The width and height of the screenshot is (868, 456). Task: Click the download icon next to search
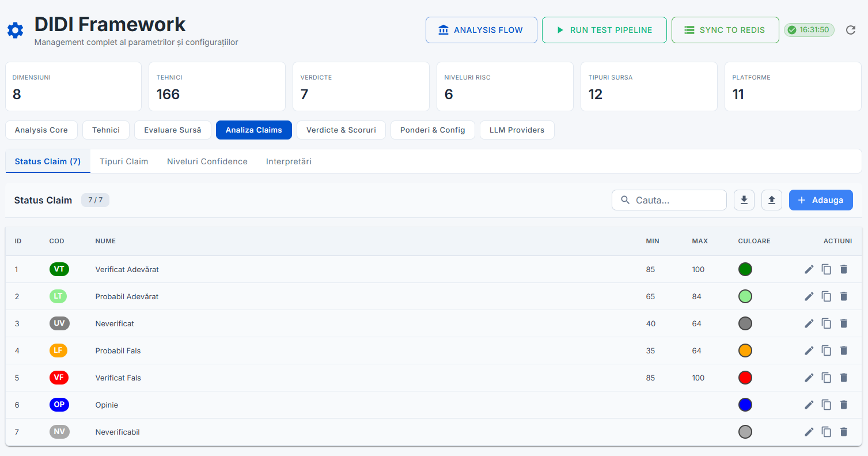744,200
